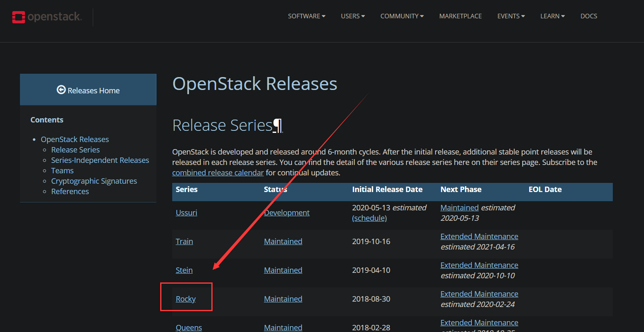The height and width of the screenshot is (332, 644).
Task: Click the Release Series section heading
Action: (x=222, y=125)
